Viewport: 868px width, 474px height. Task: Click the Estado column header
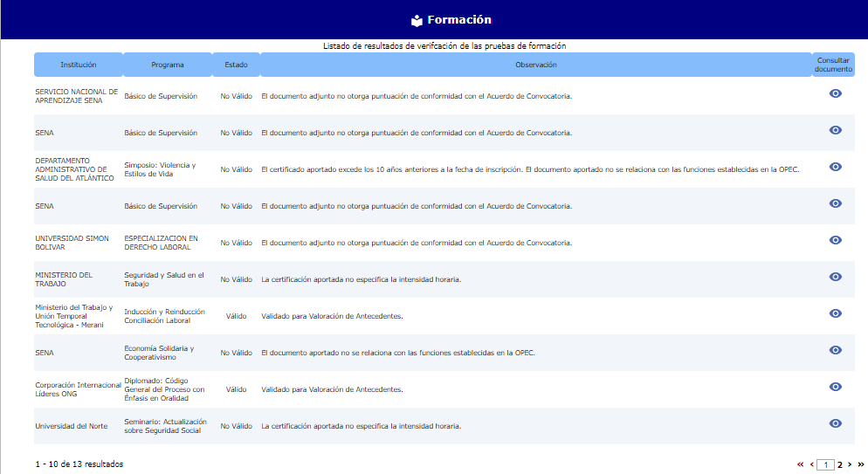(x=236, y=65)
